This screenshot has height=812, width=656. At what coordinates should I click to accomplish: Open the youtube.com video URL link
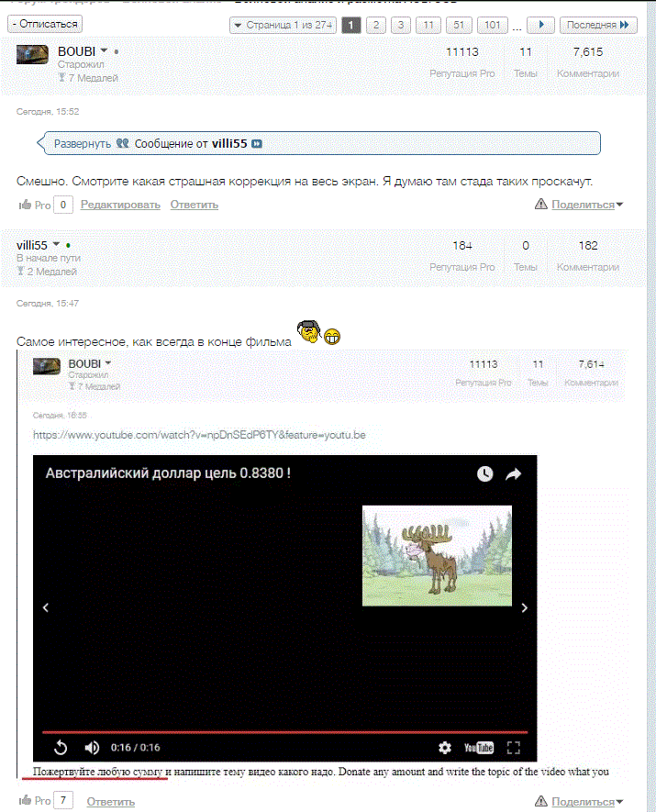(199, 435)
